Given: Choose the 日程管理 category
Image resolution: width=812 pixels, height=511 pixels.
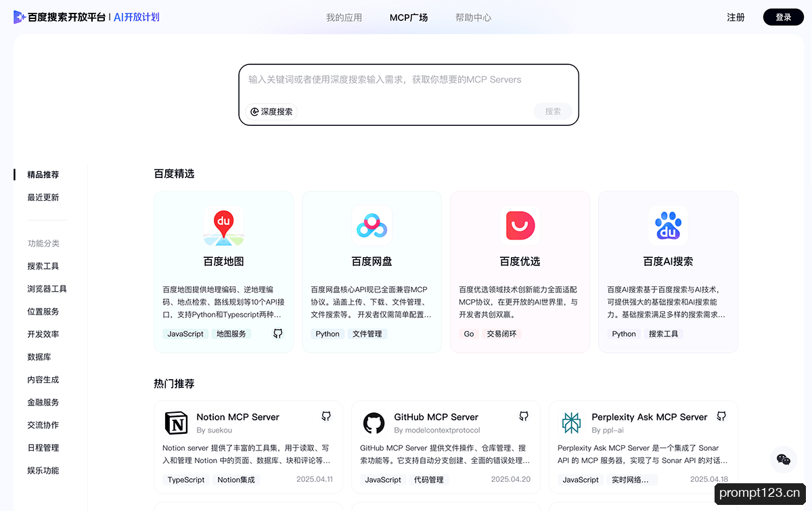Looking at the screenshot, I should (43, 448).
